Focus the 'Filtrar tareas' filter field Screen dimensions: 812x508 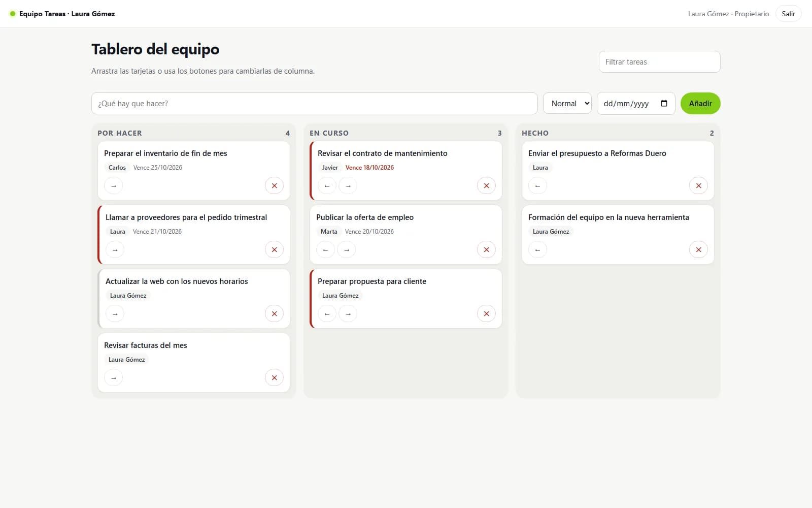[659, 62]
